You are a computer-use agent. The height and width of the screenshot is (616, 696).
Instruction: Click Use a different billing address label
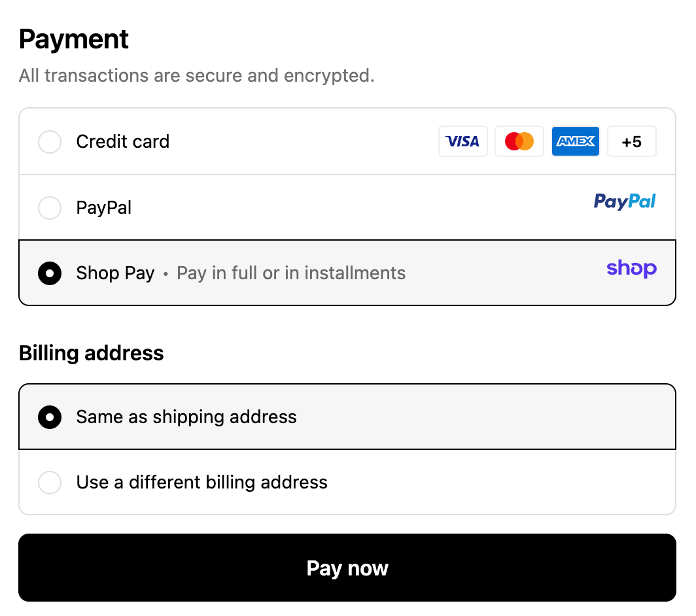coord(202,483)
